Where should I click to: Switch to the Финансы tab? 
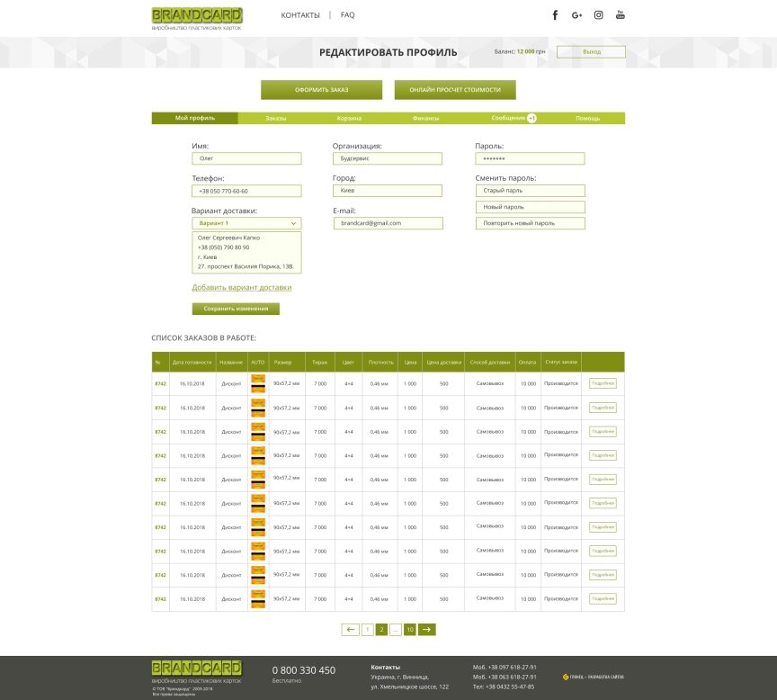pos(425,118)
